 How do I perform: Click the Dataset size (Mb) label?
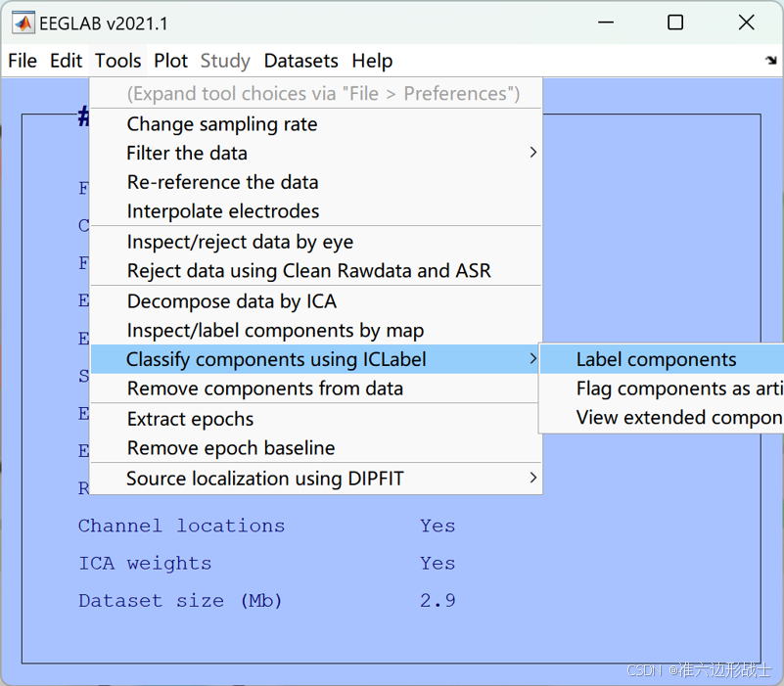click(180, 601)
